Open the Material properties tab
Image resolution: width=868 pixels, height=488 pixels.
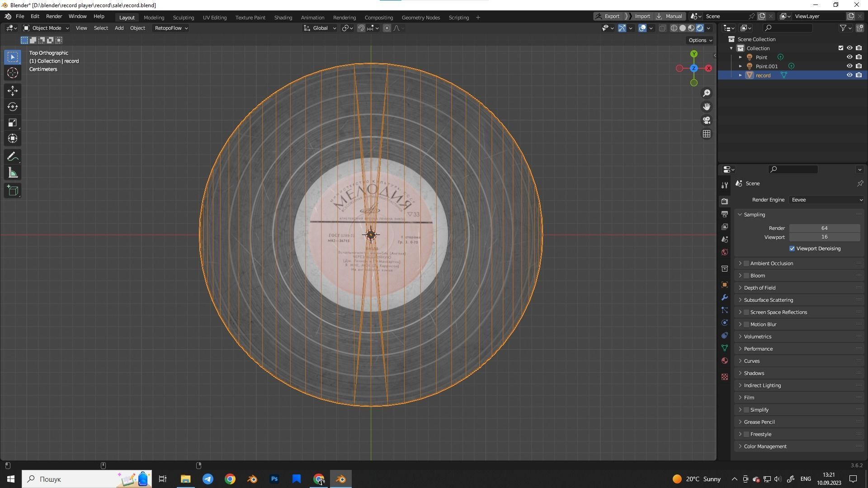[x=725, y=361]
